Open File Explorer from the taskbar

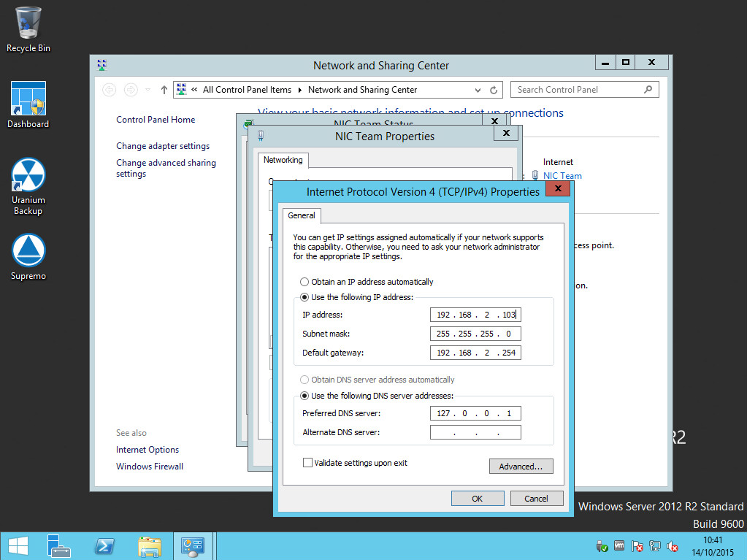coord(150,546)
